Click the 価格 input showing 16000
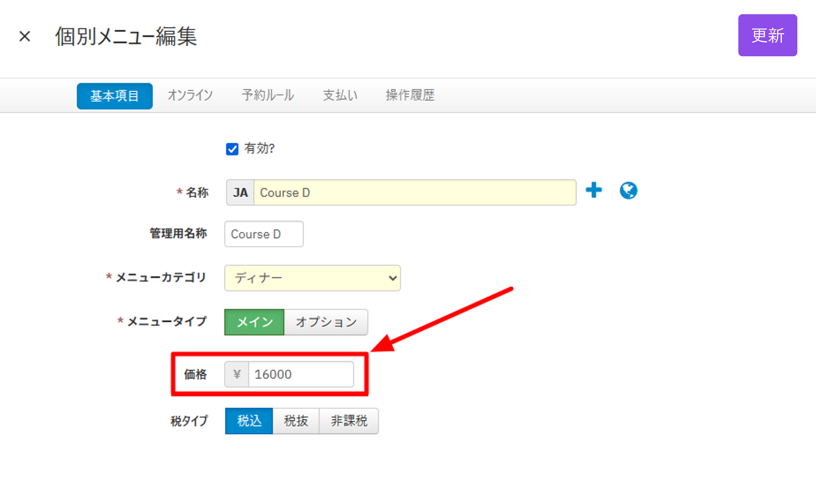Viewport: 816px width, 504px height. 301,374
